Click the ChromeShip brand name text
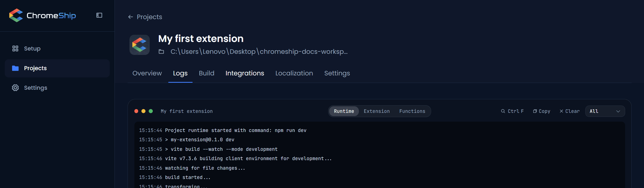 [51, 16]
